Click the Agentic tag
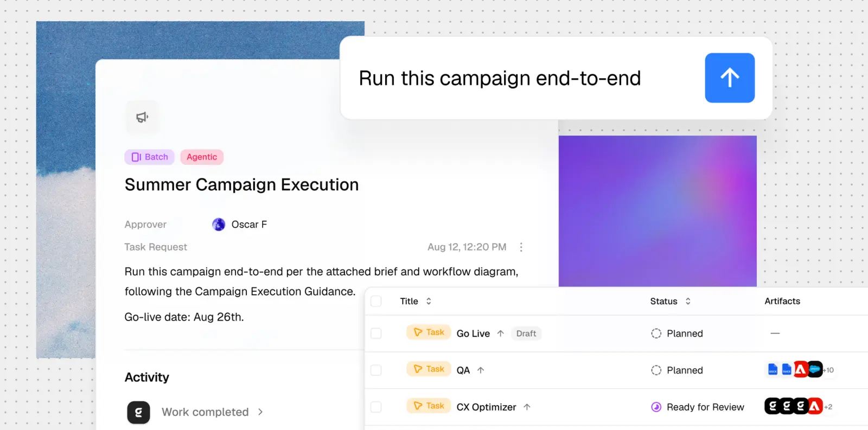 (x=202, y=157)
